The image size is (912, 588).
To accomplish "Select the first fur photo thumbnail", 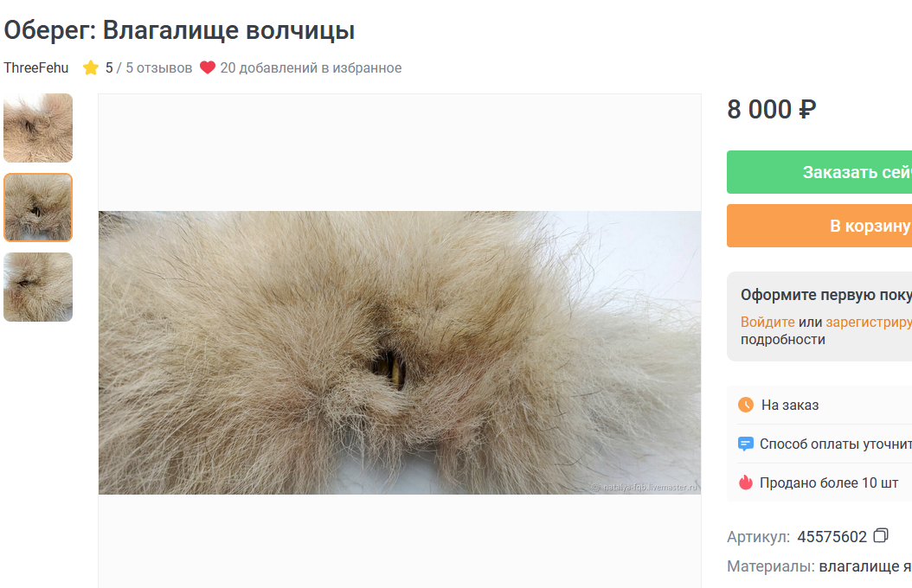I will [x=38, y=128].
